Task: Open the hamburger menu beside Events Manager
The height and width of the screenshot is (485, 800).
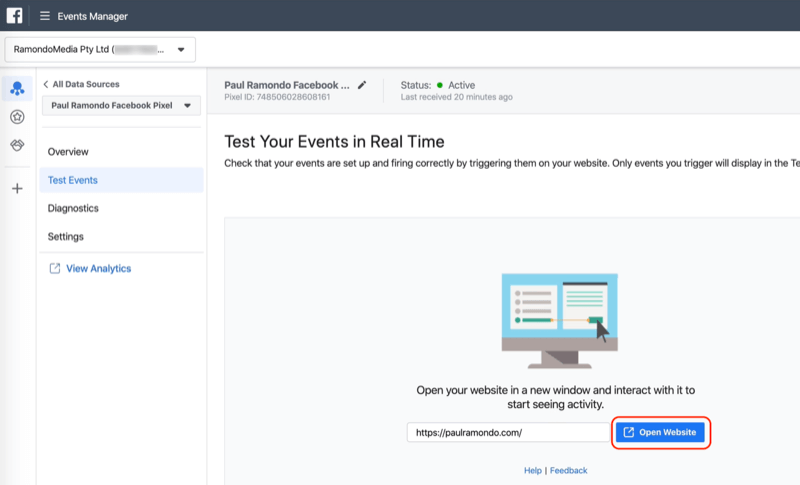Action: click(45, 16)
